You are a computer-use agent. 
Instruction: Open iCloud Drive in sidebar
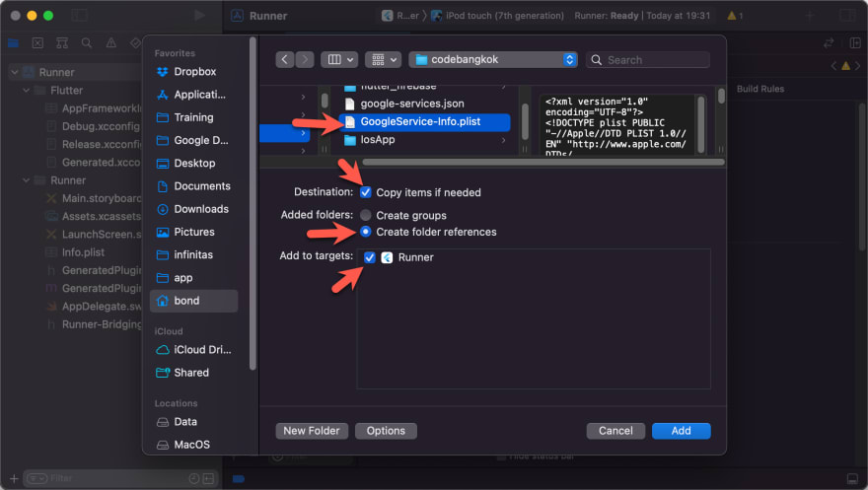(x=193, y=350)
